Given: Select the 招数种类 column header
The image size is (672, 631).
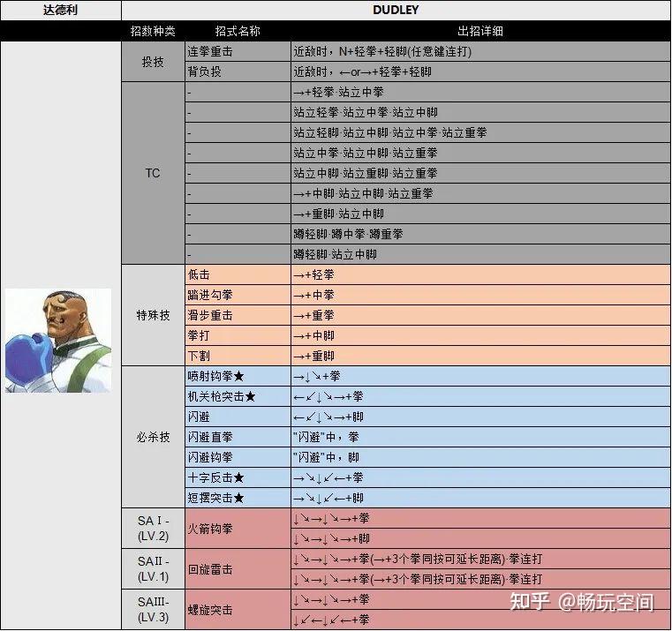Looking at the screenshot, I should pyautogui.click(x=153, y=31).
